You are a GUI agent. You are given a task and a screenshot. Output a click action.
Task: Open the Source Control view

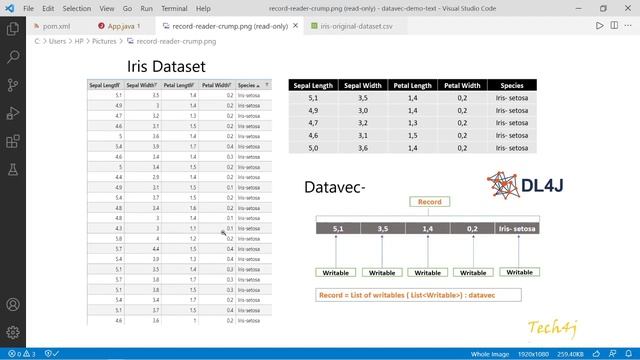13,85
